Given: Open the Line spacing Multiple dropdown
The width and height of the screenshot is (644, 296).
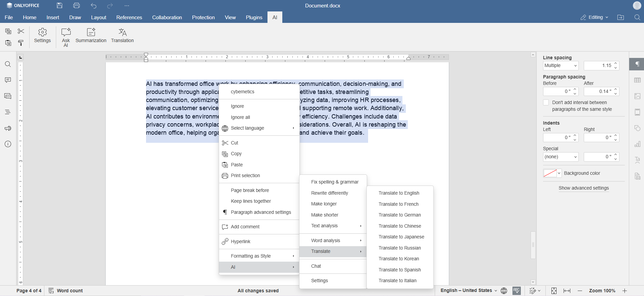Looking at the screenshot, I should coord(561,66).
